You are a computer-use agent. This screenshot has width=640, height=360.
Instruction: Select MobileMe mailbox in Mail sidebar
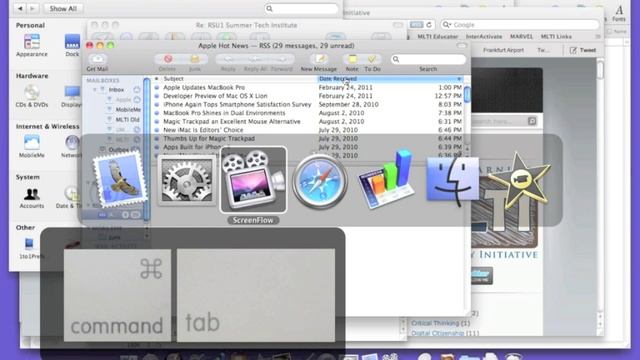128,109
